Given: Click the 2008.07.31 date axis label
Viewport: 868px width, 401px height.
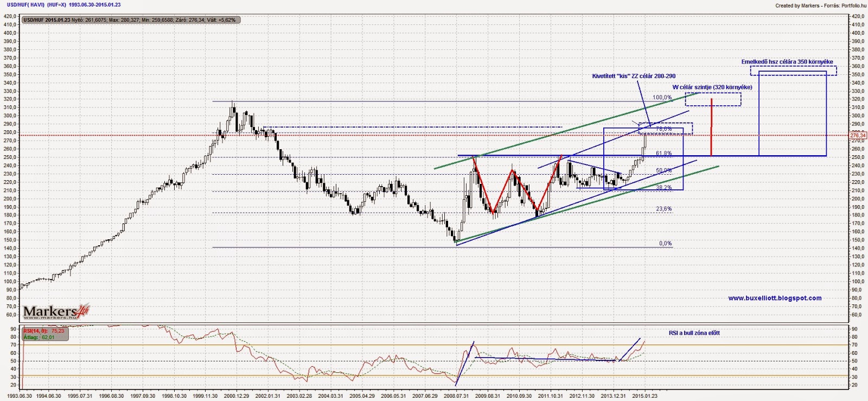Looking at the screenshot, I should tap(456, 397).
